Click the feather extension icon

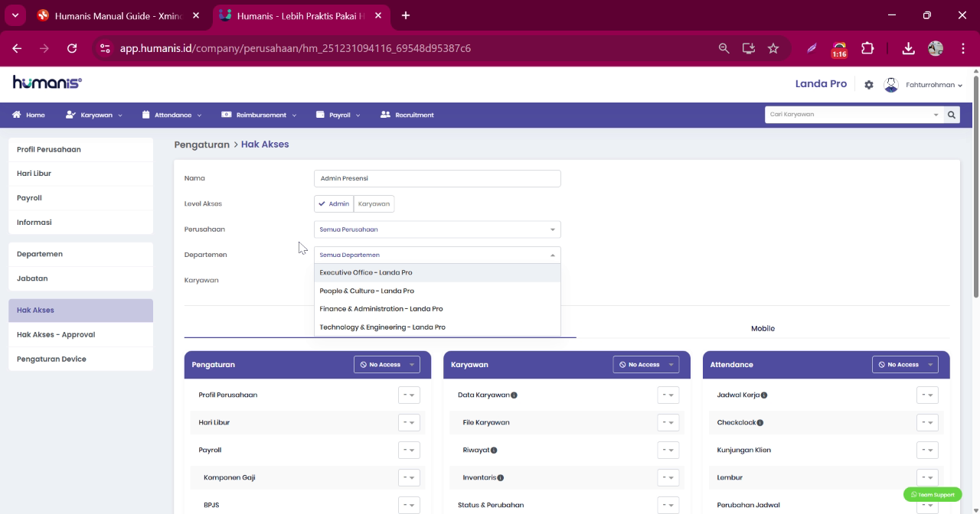[812, 48]
